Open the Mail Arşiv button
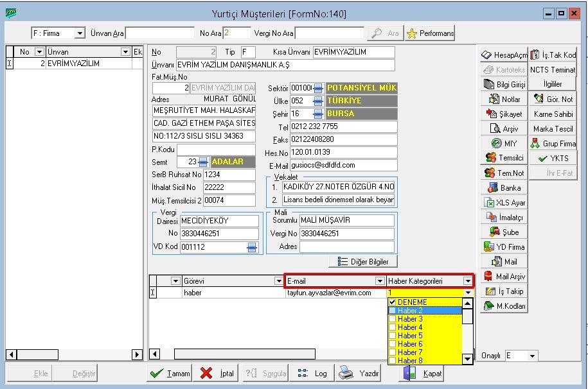The height and width of the screenshot is (389, 588). coord(504,277)
